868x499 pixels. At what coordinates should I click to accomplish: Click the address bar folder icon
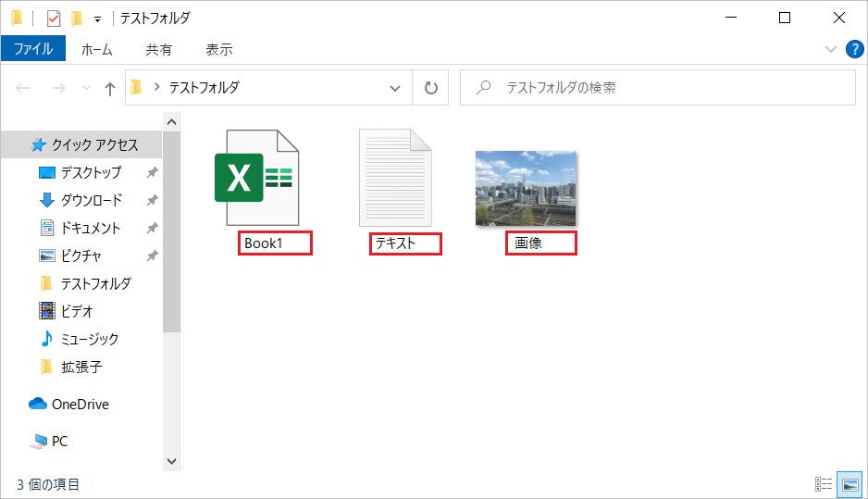(136, 87)
